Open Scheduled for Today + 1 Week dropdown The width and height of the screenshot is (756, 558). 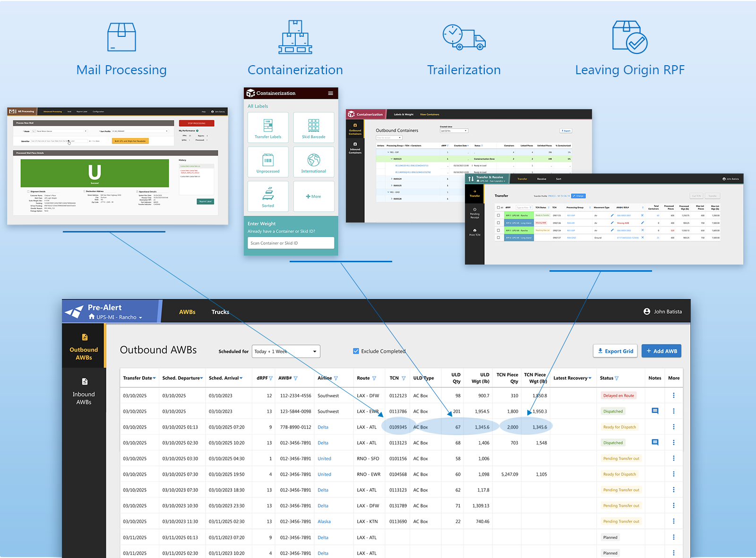(286, 352)
